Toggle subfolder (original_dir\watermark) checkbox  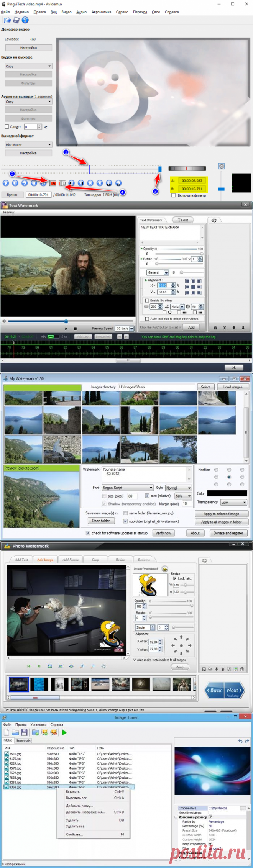(x=125, y=521)
